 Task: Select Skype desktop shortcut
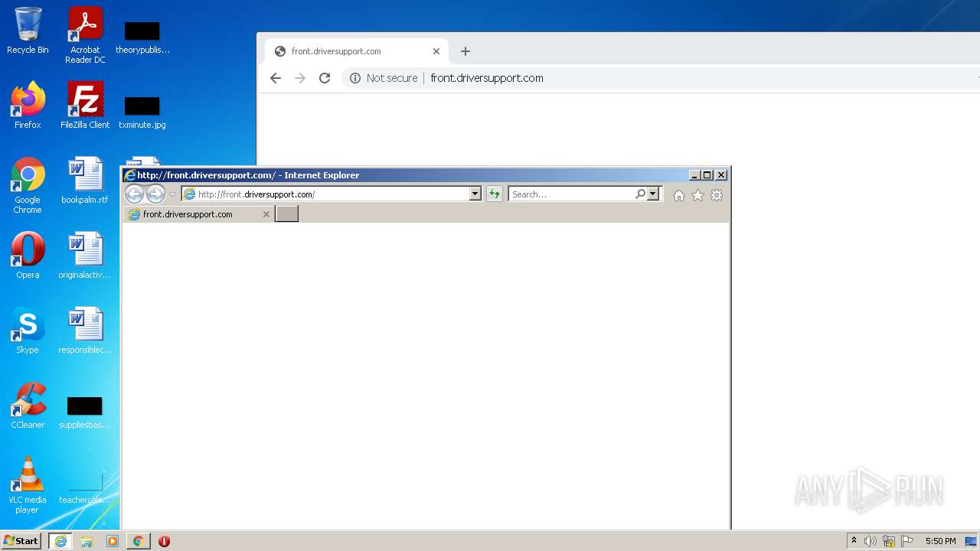pyautogui.click(x=28, y=331)
